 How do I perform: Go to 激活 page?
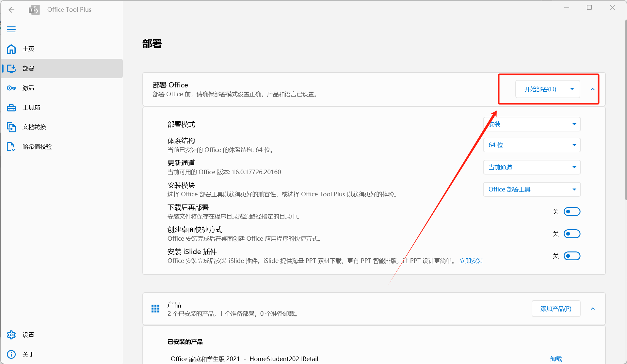pyautogui.click(x=62, y=88)
